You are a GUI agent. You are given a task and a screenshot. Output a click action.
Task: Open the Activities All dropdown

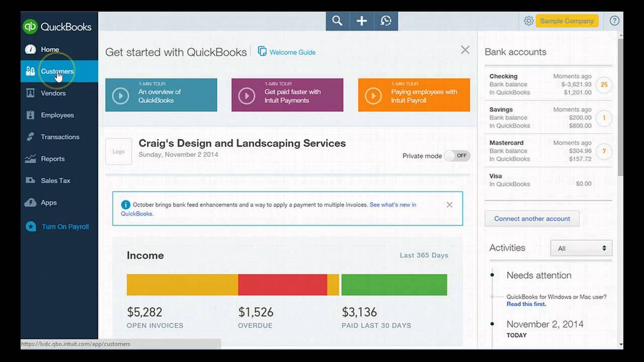tap(581, 248)
